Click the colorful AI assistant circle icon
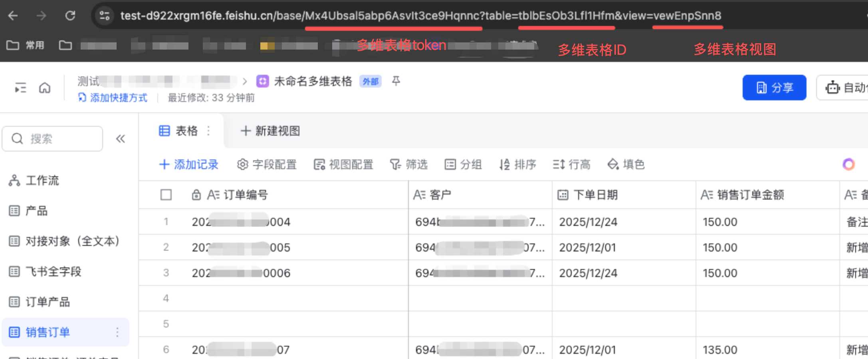Screen dimensions: 868x359 click(x=848, y=164)
